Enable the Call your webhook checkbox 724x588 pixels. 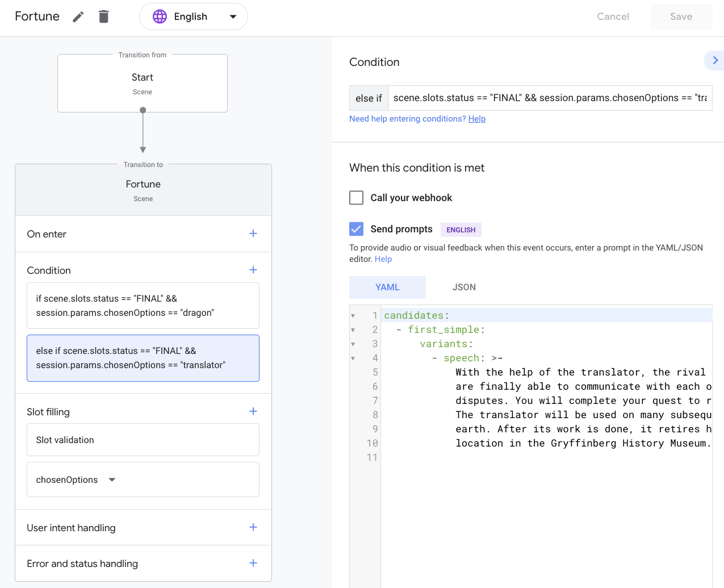tap(357, 198)
